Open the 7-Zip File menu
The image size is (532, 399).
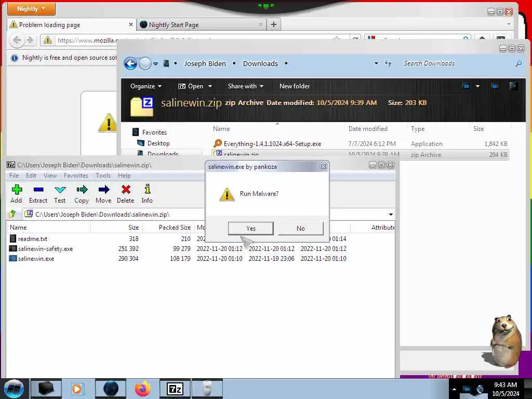(14, 176)
